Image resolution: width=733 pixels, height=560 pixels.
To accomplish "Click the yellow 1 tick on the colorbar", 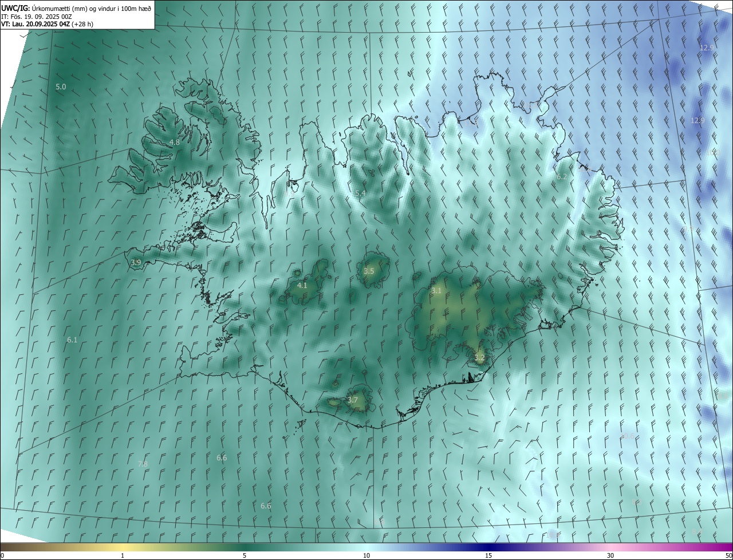I will click(x=123, y=555).
